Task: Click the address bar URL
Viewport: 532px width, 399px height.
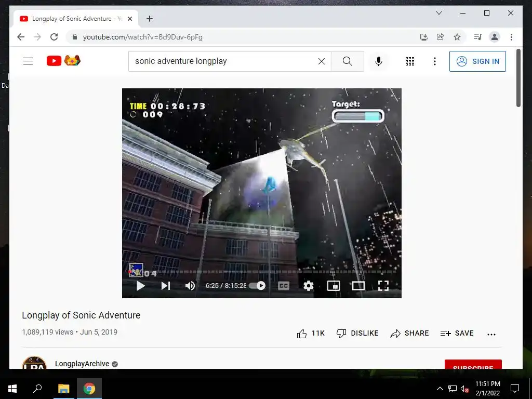Action: pyautogui.click(x=143, y=37)
